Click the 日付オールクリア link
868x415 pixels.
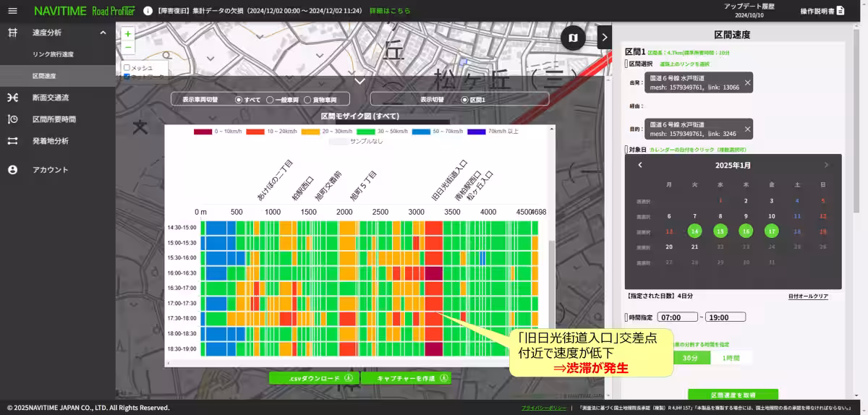tap(808, 296)
